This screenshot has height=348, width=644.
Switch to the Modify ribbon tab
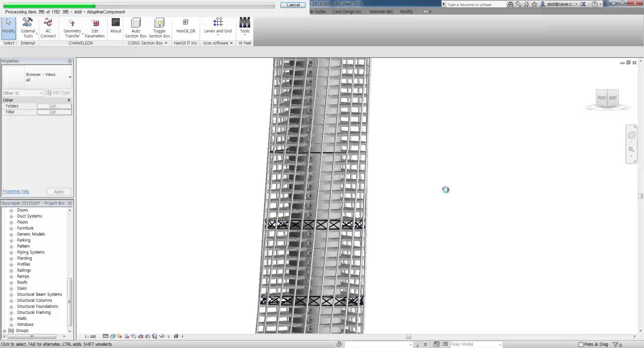pyautogui.click(x=407, y=12)
